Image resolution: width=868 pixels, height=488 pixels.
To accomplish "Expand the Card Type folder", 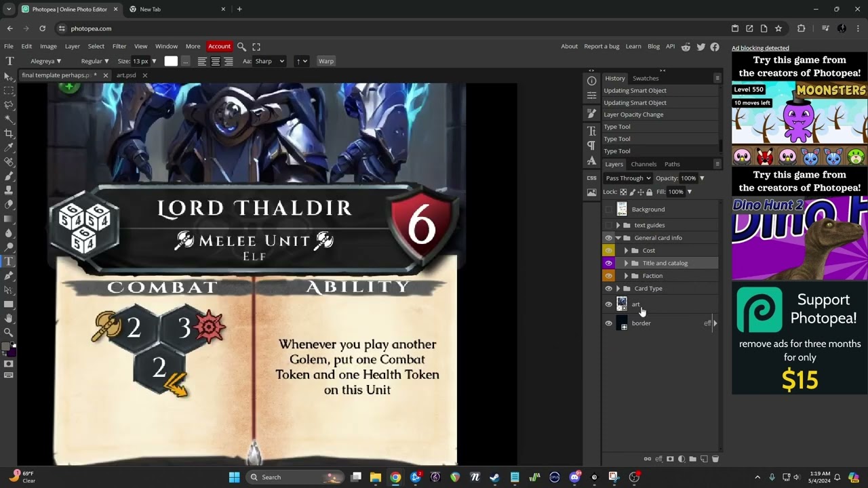I will pos(618,289).
